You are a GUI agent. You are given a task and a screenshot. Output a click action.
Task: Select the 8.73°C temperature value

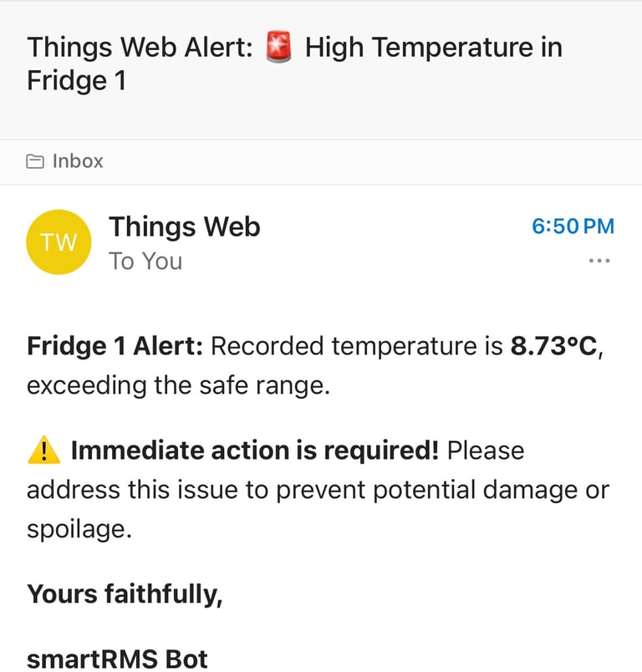553,346
